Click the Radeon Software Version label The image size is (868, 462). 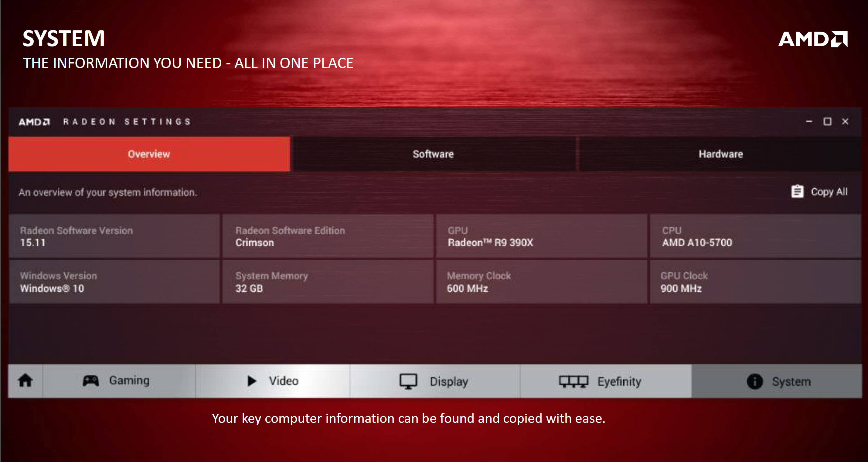[77, 230]
